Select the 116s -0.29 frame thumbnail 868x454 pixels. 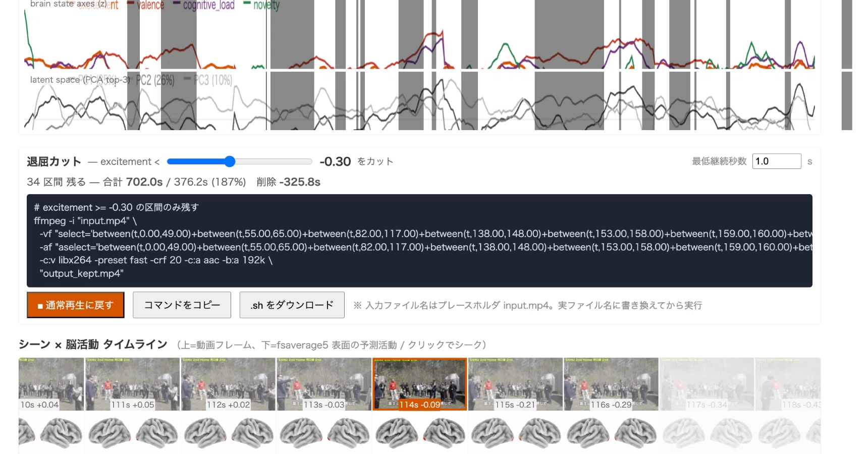(611, 384)
